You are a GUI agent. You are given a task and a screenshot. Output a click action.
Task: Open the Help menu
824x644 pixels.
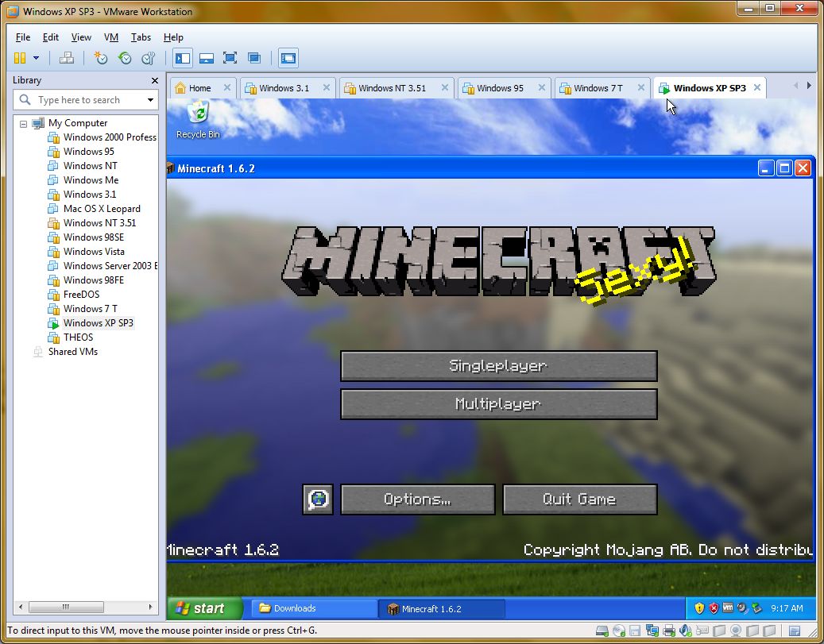click(173, 37)
